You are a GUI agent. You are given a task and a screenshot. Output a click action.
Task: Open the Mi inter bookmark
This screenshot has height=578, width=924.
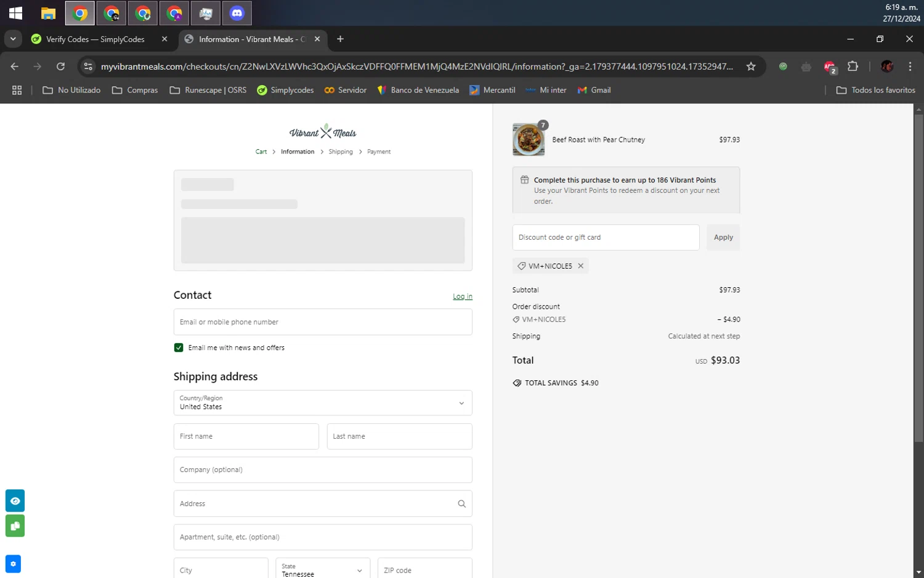pos(546,90)
